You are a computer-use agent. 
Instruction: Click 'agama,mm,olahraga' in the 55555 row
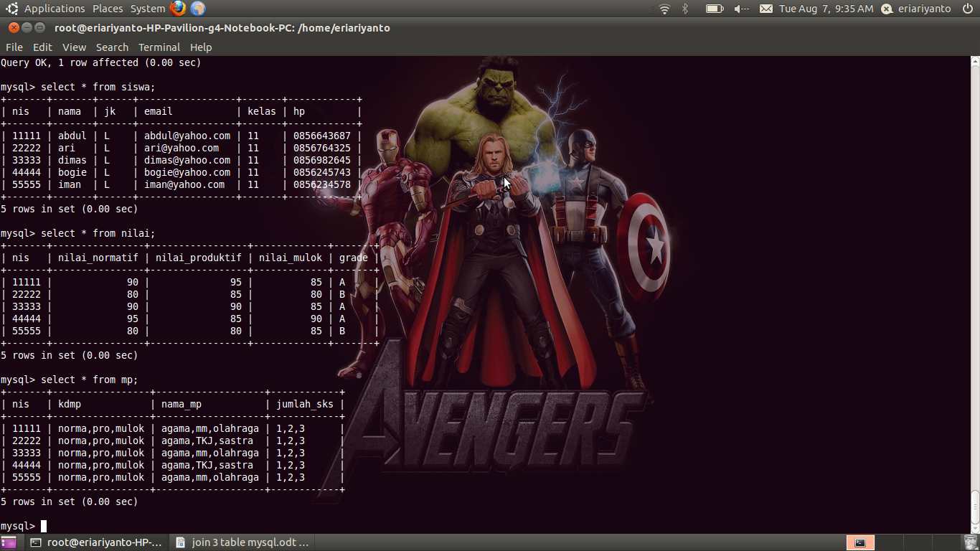[x=210, y=477]
